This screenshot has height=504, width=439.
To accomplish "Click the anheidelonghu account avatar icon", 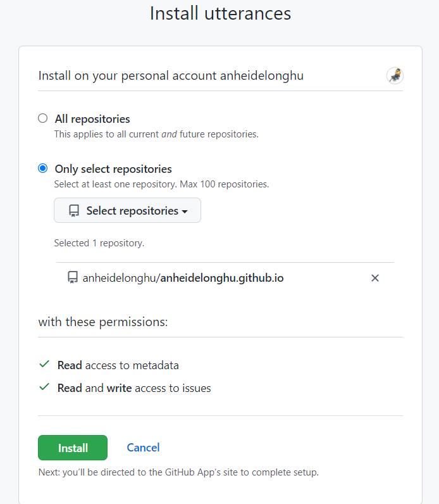I will click(395, 75).
